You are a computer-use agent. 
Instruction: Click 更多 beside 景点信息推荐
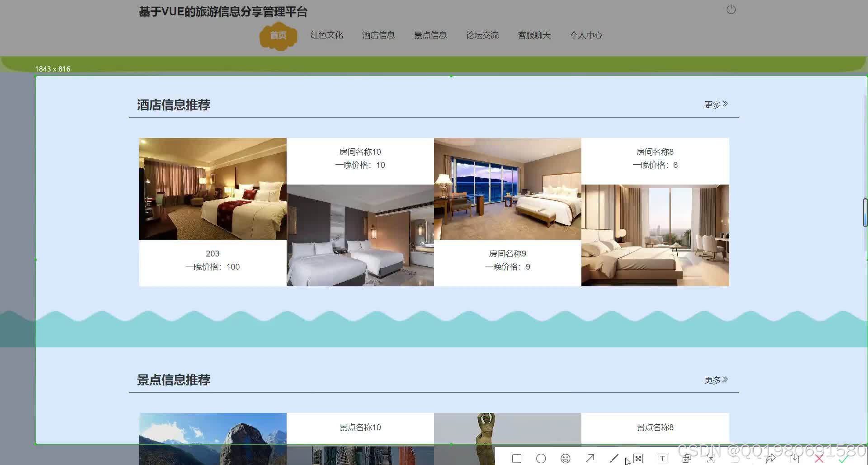click(712, 380)
